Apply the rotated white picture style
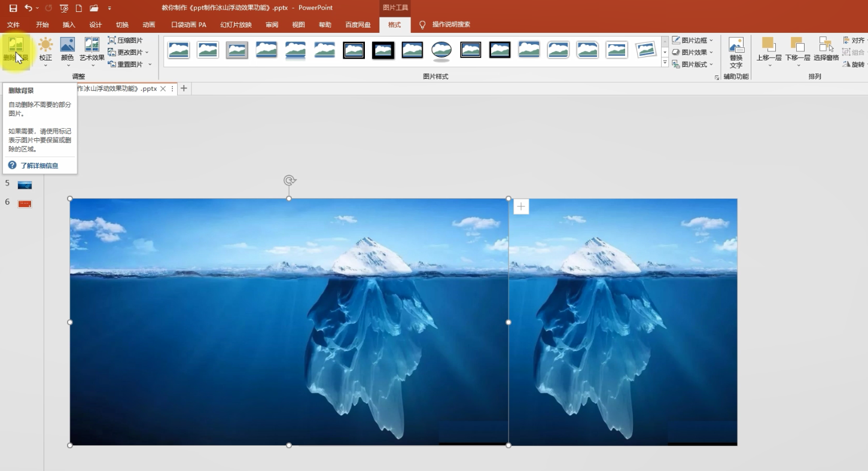 pyautogui.click(x=645, y=50)
